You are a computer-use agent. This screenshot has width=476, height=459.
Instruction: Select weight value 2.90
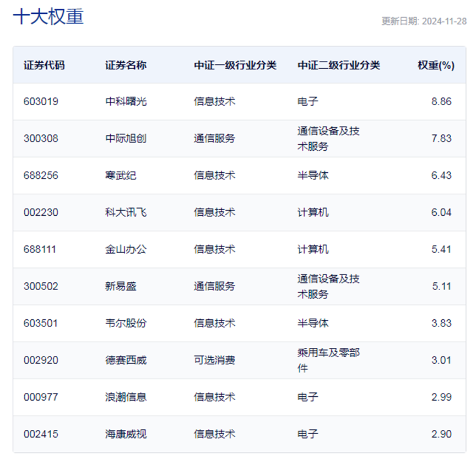click(441, 434)
